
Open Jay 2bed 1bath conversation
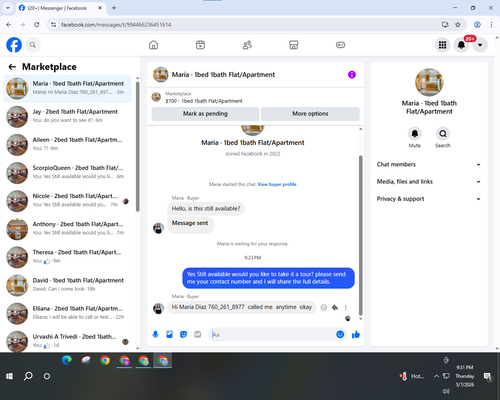point(67,116)
